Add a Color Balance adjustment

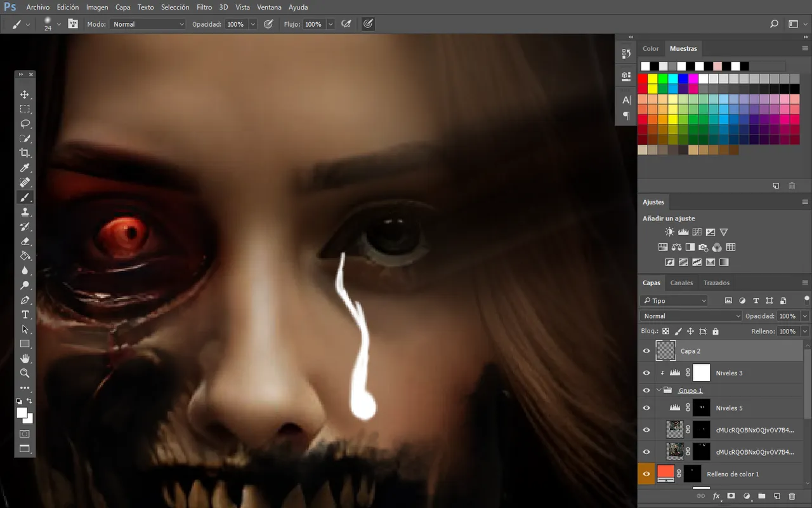pyautogui.click(x=676, y=247)
